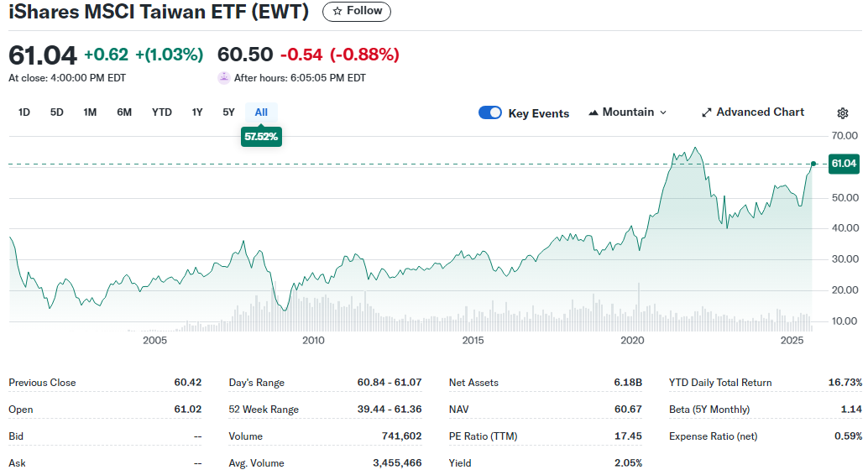Expand the Mountain chart type dropdown chevron
Image resolution: width=868 pixels, height=475 pixels.
(x=663, y=112)
